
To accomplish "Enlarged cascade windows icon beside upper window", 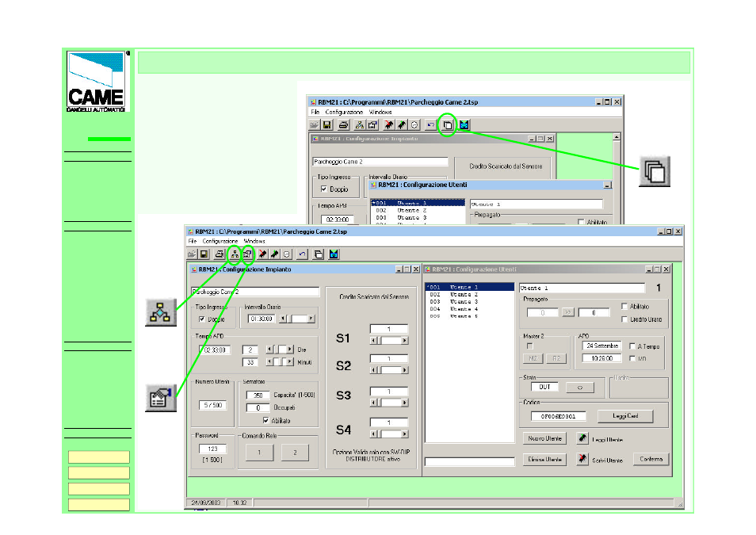I will point(655,171).
